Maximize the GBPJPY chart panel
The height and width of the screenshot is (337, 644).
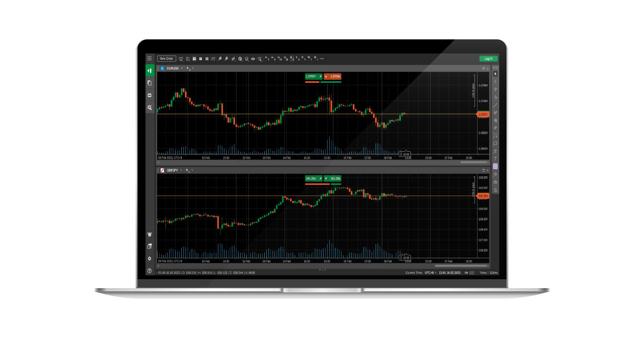483,170
